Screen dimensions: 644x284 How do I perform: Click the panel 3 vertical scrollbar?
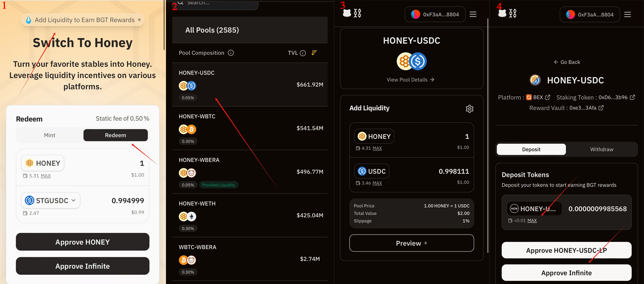coord(488,136)
